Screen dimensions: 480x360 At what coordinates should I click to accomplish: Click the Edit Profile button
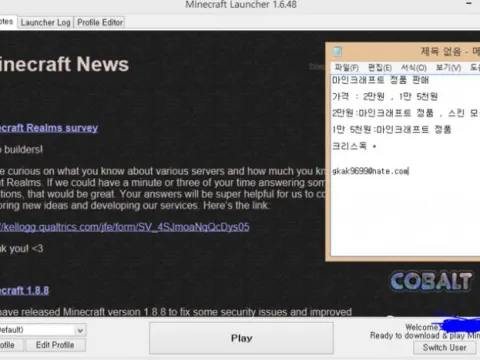[55, 345]
